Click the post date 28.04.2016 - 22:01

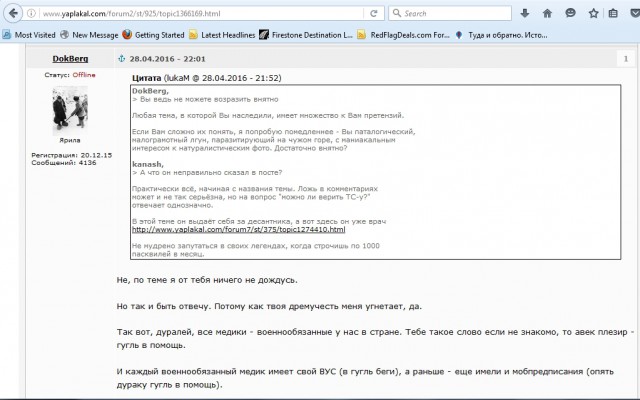167,59
